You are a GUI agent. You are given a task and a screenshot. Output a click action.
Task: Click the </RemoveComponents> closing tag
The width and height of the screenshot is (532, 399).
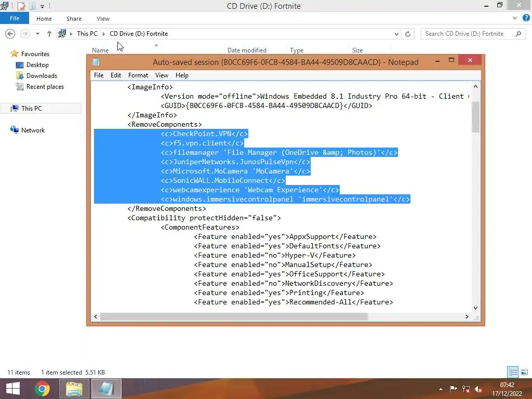(x=167, y=209)
